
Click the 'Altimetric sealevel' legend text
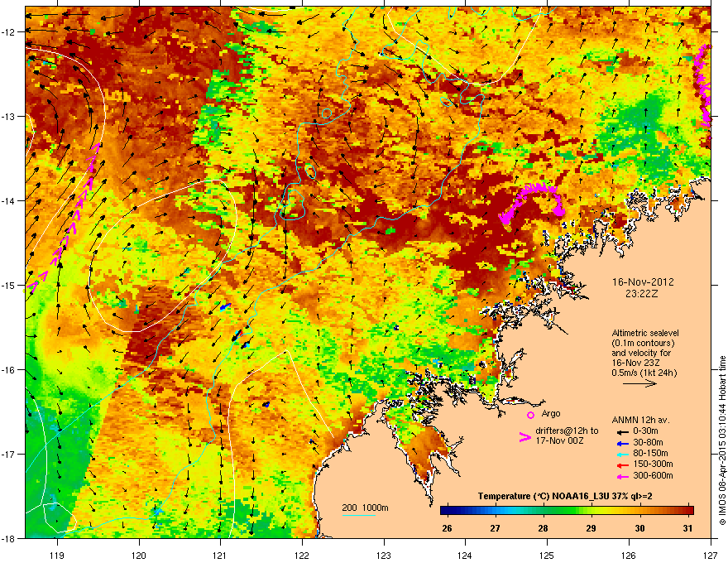(x=645, y=333)
